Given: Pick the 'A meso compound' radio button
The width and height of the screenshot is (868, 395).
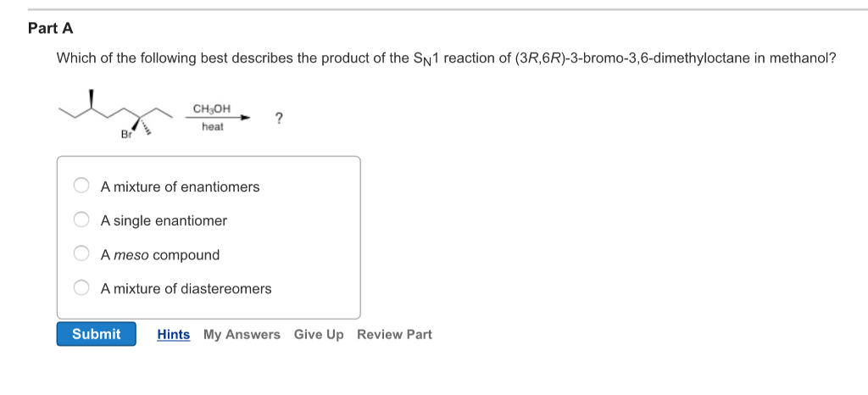Looking at the screenshot, I should (x=81, y=254).
